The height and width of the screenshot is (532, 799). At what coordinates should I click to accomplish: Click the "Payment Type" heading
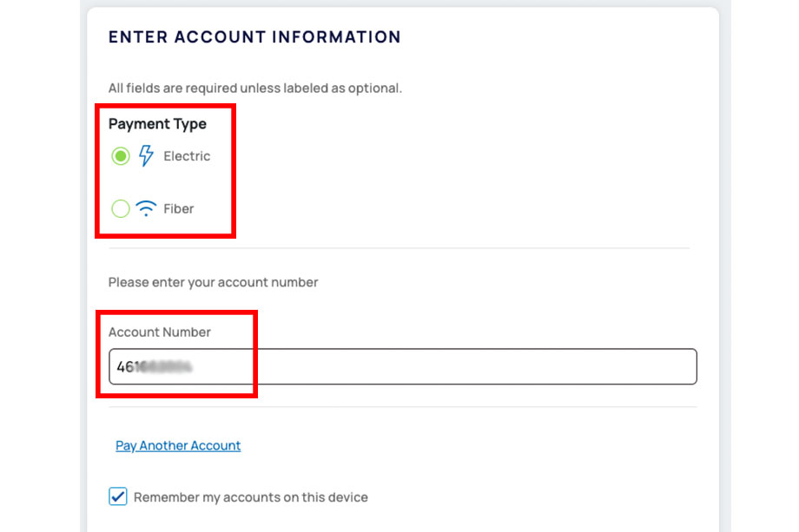157,124
